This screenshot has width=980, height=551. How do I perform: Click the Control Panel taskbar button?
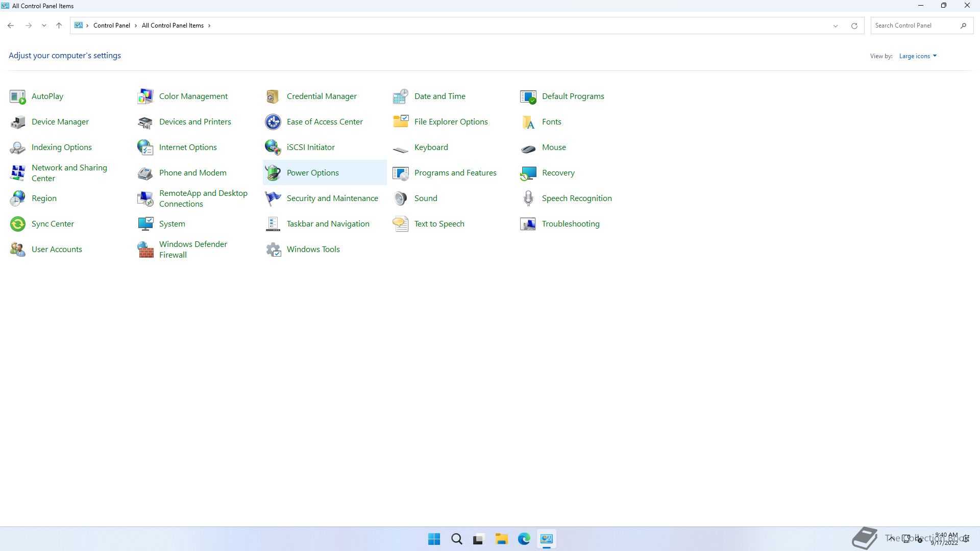tap(546, 539)
